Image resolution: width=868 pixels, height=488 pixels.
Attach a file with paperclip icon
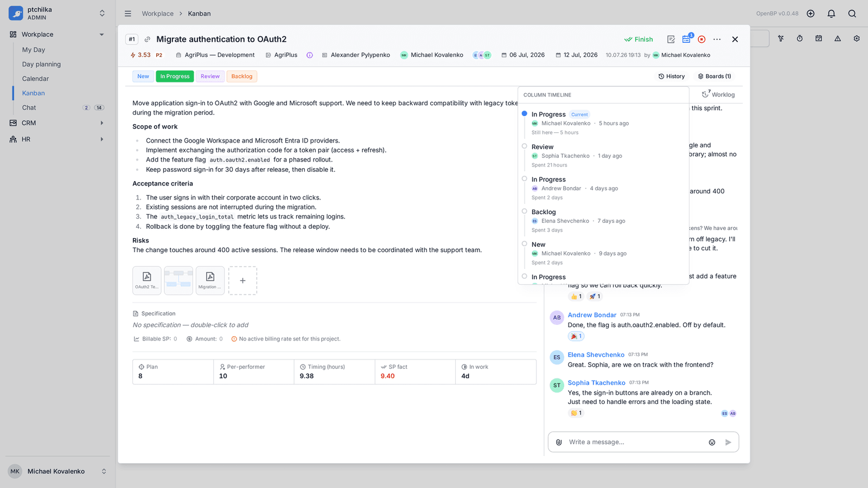pyautogui.click(x=559, y=442)
